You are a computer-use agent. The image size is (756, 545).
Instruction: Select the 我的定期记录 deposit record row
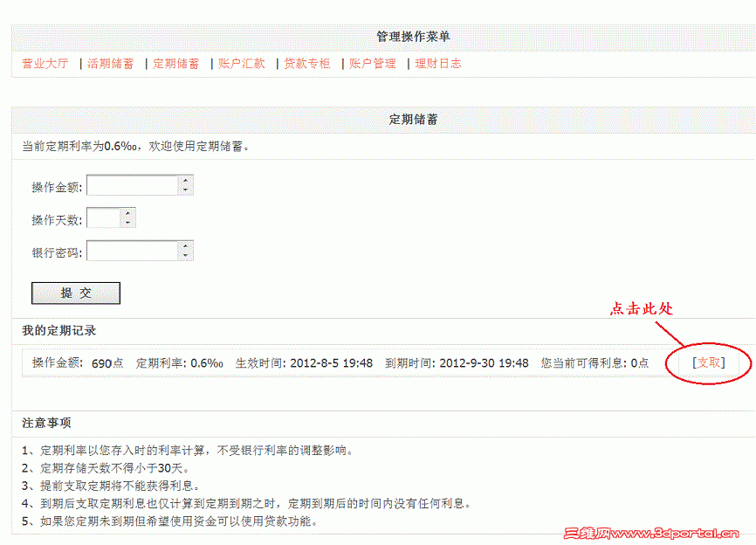[349, 362]
